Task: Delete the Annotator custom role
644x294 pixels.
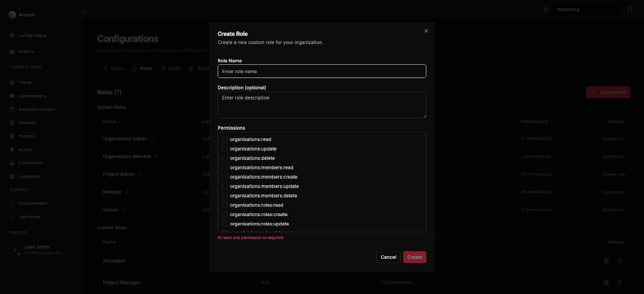Action: (619, 261)
